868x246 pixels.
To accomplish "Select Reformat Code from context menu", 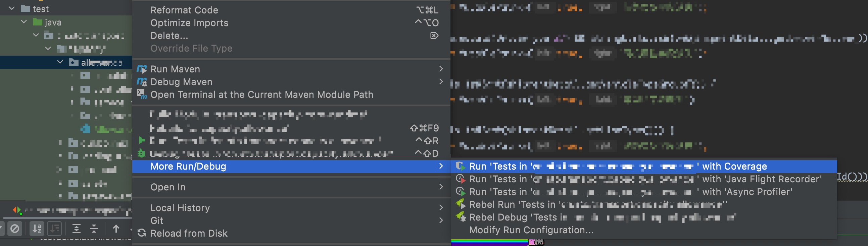I will pos(184,10).
